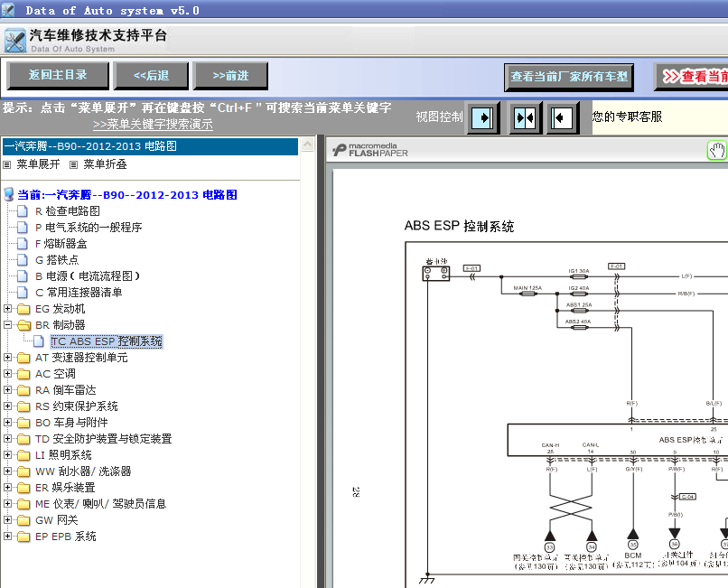This screenshot has height=588, width=728.
Task: Click the view control left-arrow icon
Action: tap(563, 118)
